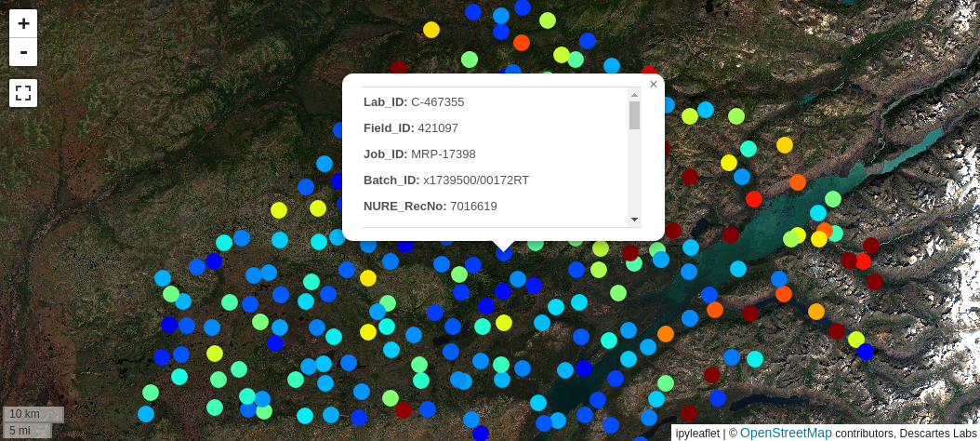
Task: Click the NURE_RecNo value 7016619
Action: 473,207
